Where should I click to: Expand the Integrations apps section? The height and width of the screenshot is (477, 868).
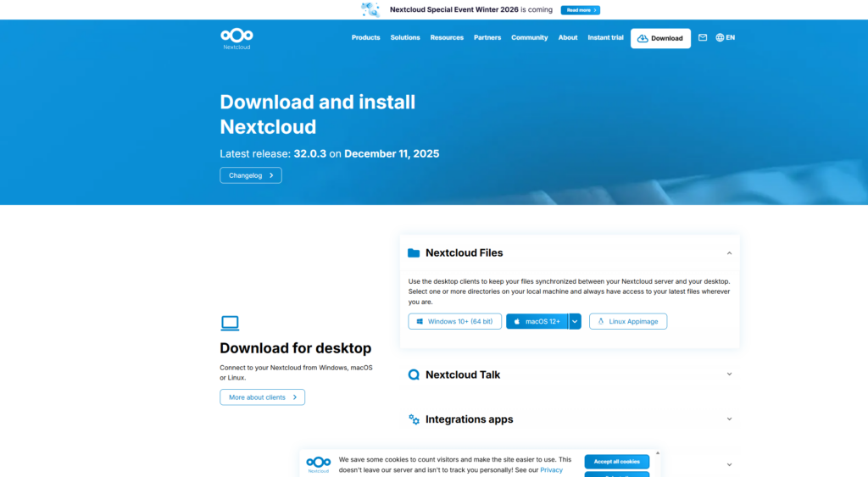[729, 419]
